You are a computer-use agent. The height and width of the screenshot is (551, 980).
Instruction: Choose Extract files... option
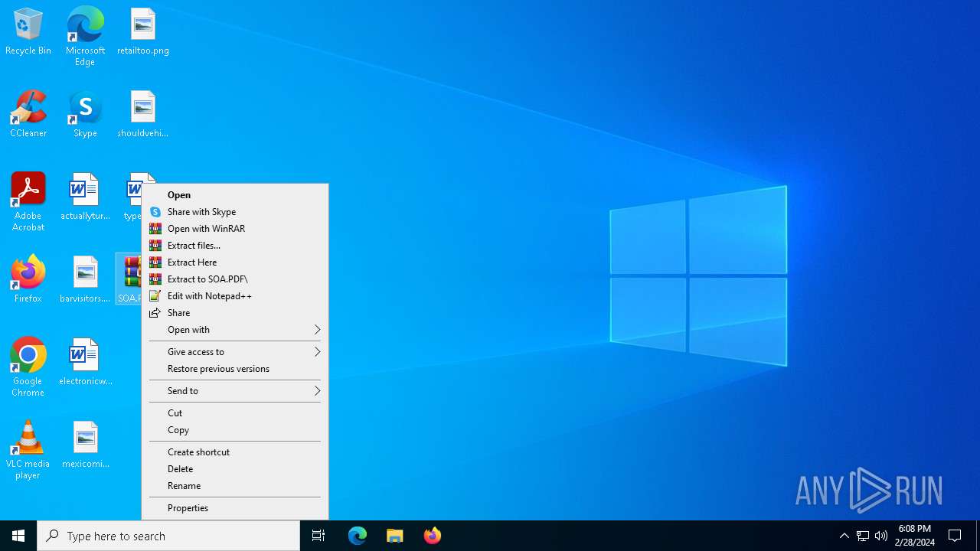[235, 246]
